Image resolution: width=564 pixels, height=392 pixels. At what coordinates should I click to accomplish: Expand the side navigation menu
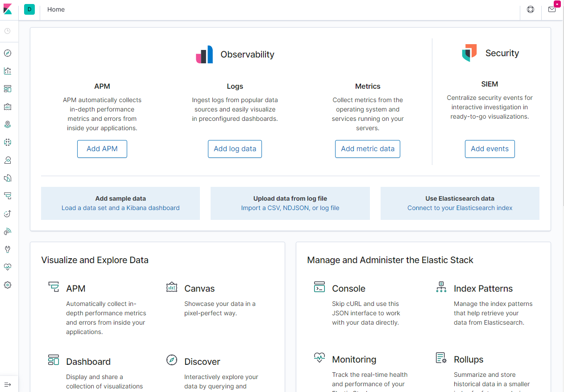[x=8, y=384]
